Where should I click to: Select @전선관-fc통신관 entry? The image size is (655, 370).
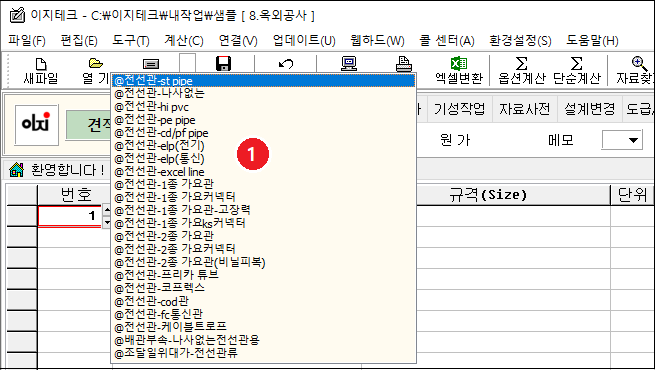[x=263, y=314]
